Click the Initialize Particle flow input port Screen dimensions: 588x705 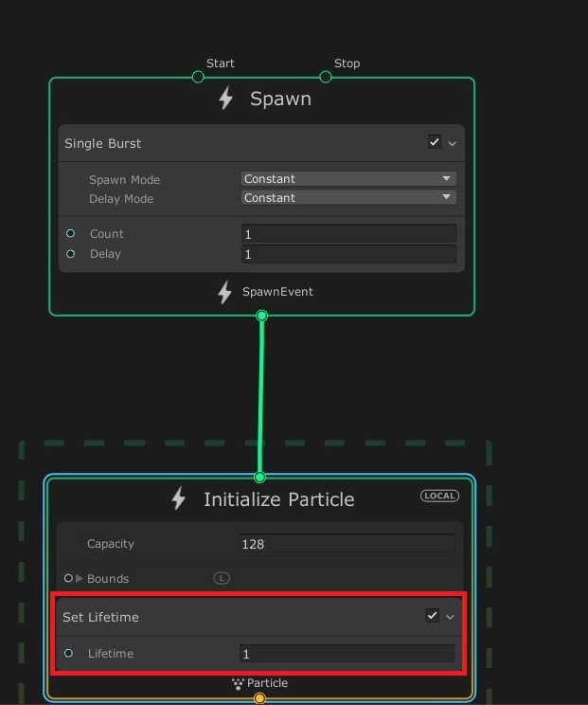(259, 477)
